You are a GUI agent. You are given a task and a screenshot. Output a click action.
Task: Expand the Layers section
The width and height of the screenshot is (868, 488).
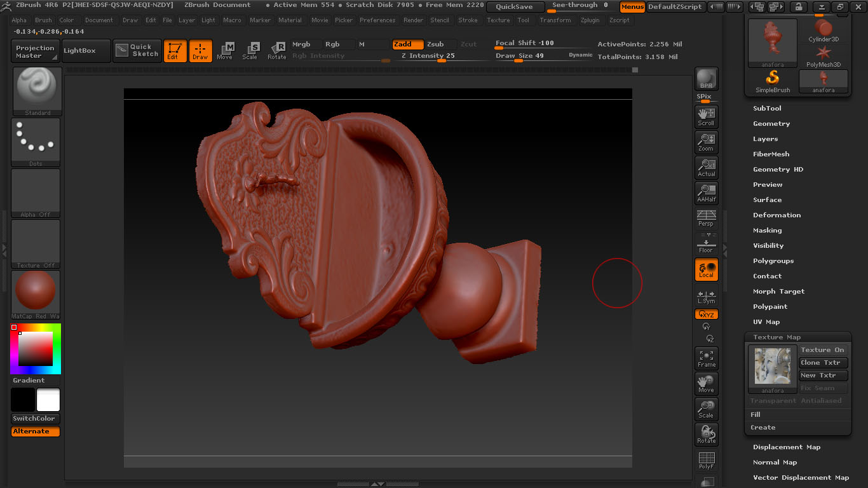click(x=765, y=139)
